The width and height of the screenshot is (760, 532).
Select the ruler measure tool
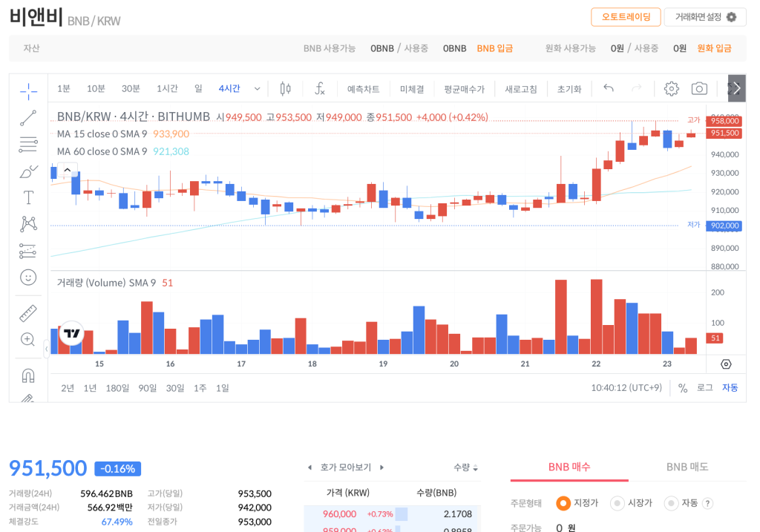(28, 313)
